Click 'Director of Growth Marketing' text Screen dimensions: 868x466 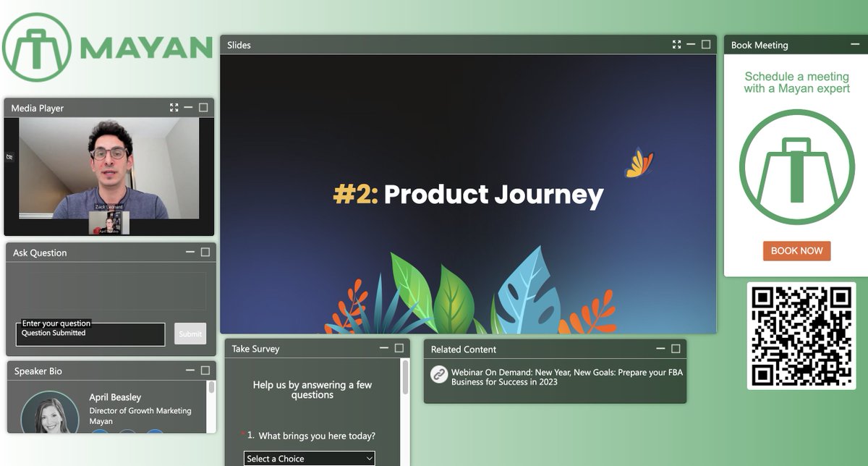pos(140,411)
